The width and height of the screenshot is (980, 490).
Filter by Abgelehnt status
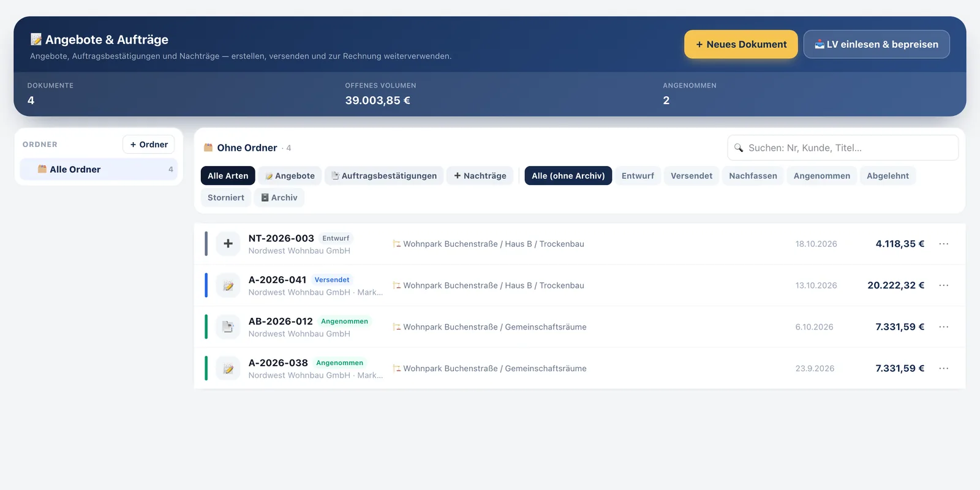point(888,176)
